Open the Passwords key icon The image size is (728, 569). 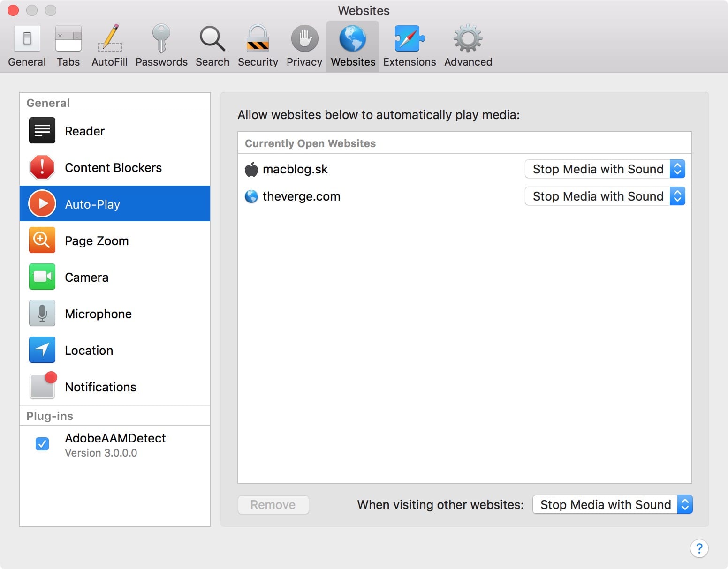(161, 38)
